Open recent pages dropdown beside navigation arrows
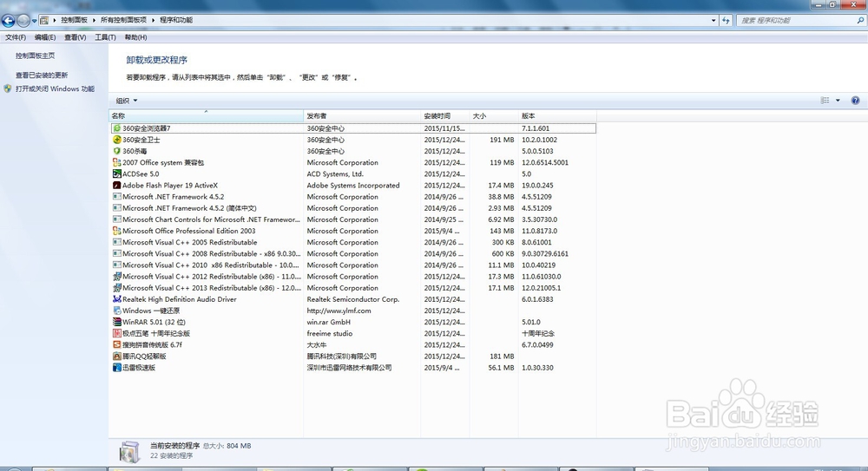 pyautogui.click(x=34, y=21)
